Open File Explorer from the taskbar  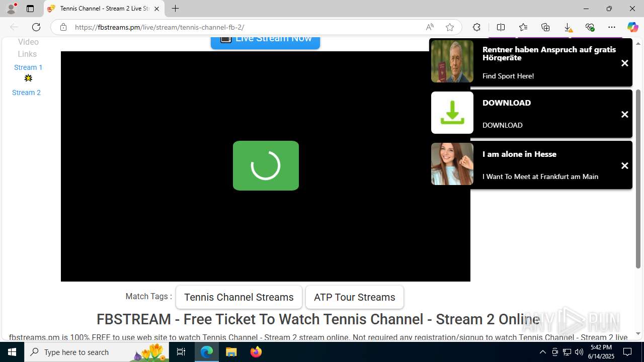[231, 352]
